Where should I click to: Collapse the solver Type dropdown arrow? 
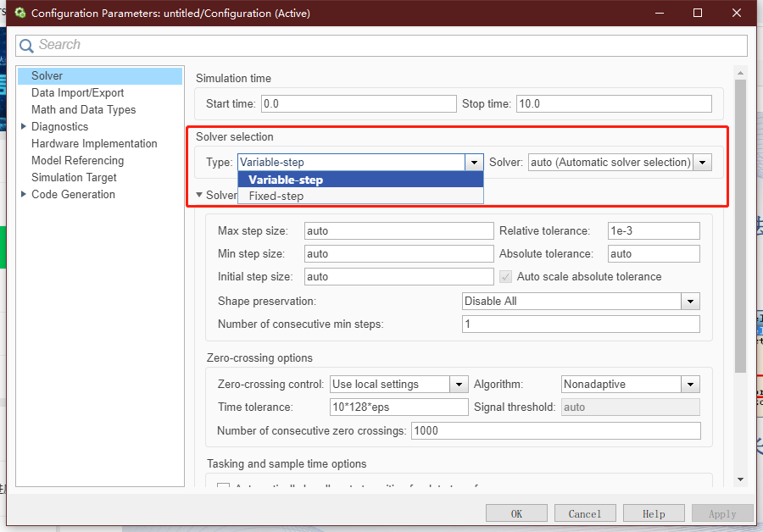(474, 163)
